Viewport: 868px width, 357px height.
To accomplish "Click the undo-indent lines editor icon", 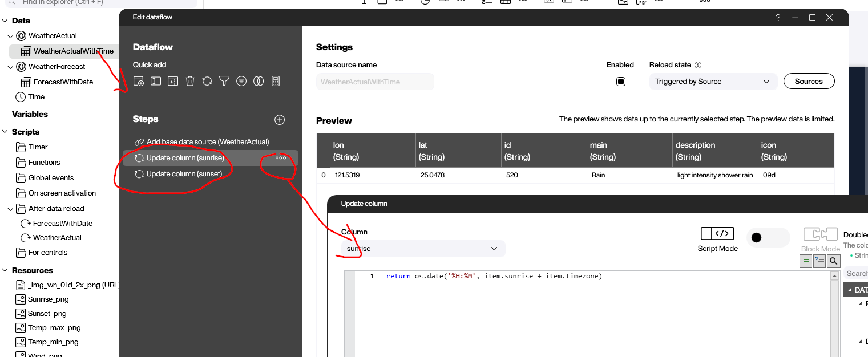I will click(819, 261).
